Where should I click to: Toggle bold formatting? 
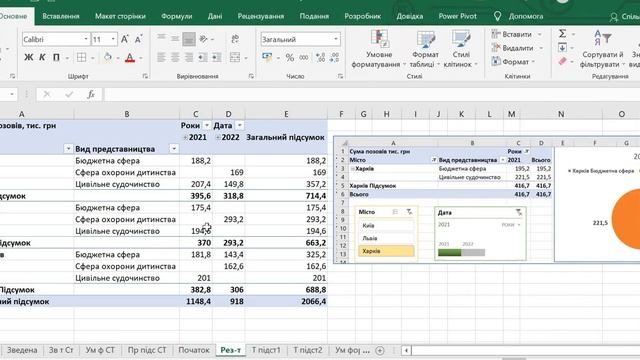click(x=29, y=57)
